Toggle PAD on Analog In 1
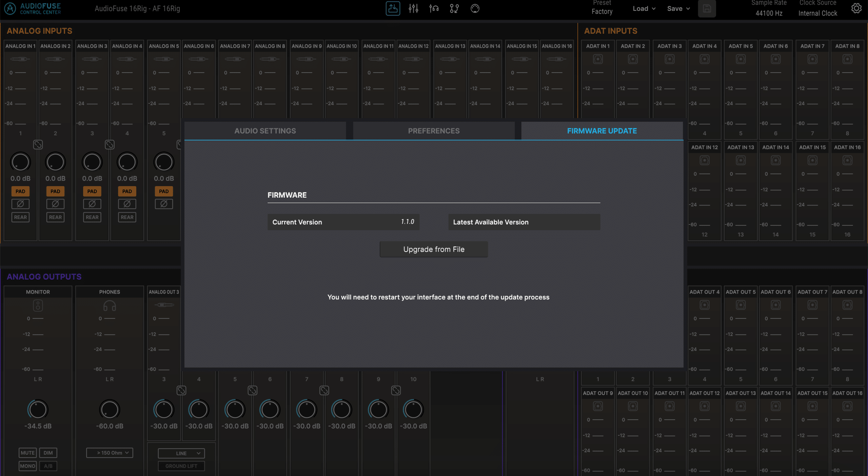The image size is (868, 476). point(20,191)
